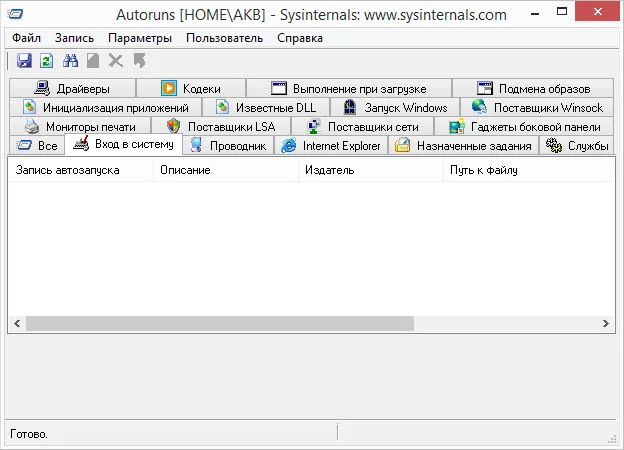Image resolution: width=624 pixels, height=450 pixels.
Task: Switch to the Известные DLL tab
Action: point(266,107)
